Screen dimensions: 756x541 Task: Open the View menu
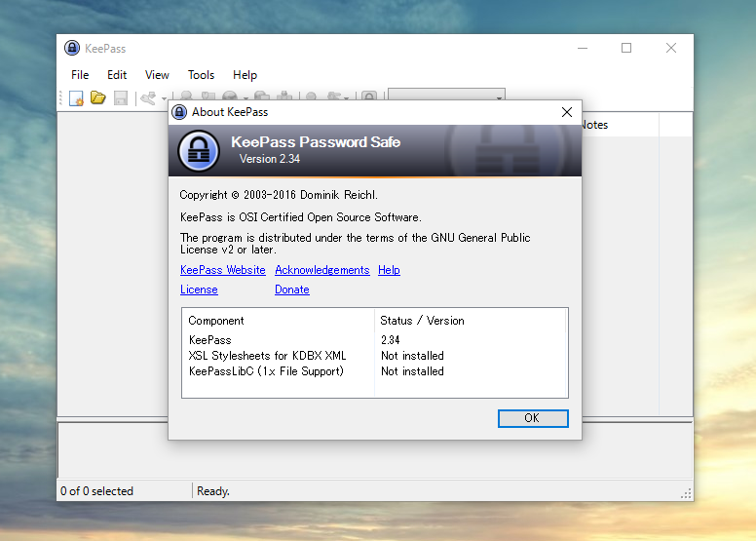pyautogui.click(x=157, y=75)
